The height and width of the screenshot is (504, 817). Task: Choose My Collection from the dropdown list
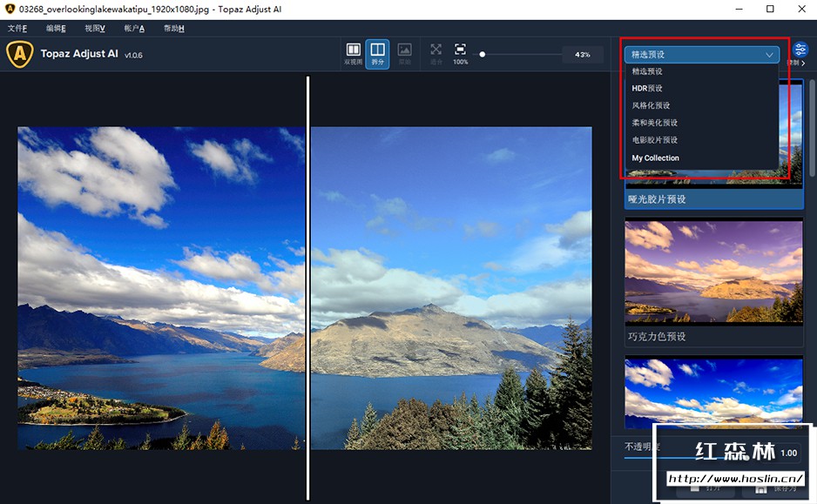tap(702, 158)
